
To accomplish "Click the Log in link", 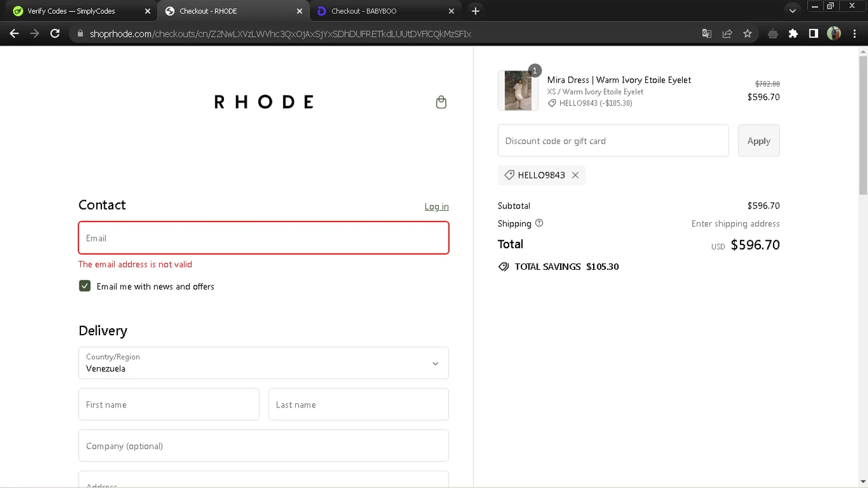I will click(x=436, y=207).
